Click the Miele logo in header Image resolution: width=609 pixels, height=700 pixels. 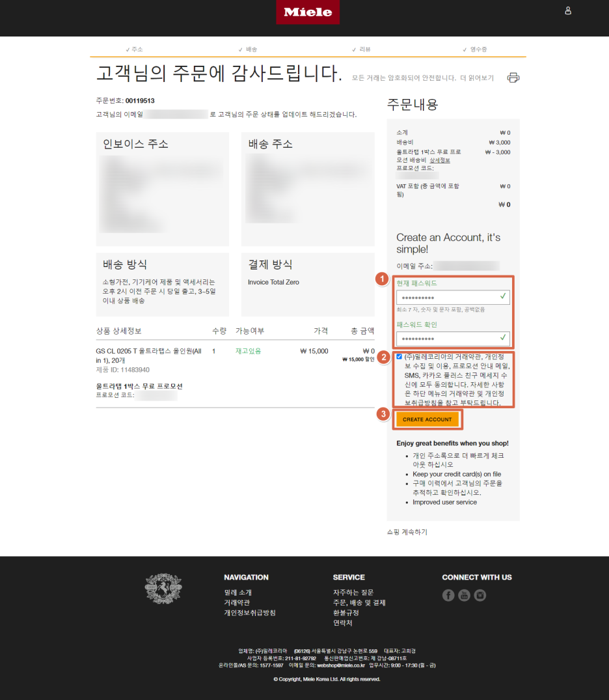308,12
